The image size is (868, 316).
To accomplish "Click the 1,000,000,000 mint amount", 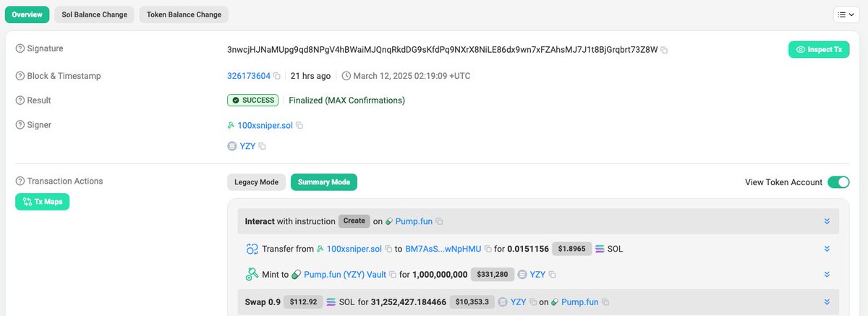I will 440,275.
